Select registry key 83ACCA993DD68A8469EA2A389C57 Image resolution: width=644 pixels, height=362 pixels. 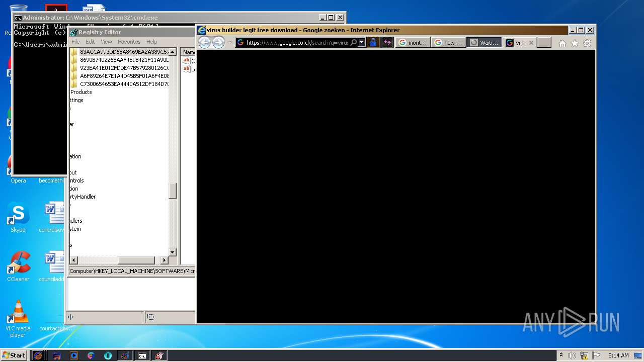tap(124, 52)
